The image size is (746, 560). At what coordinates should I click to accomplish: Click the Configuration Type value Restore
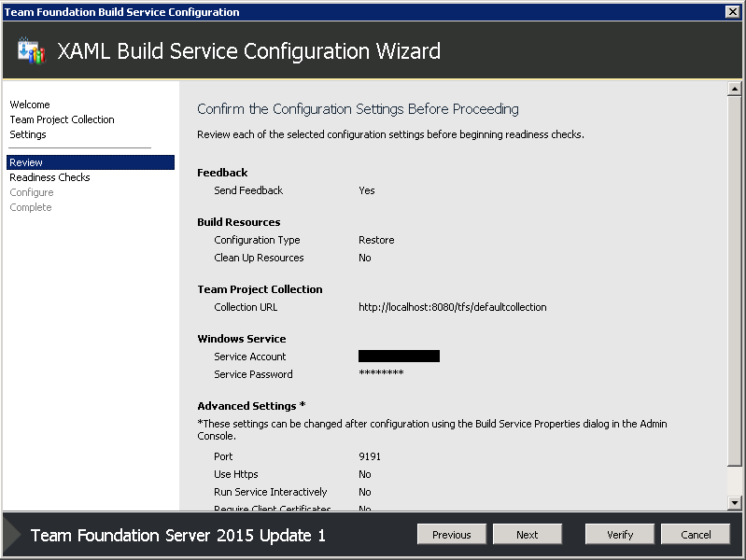[376, 240]
